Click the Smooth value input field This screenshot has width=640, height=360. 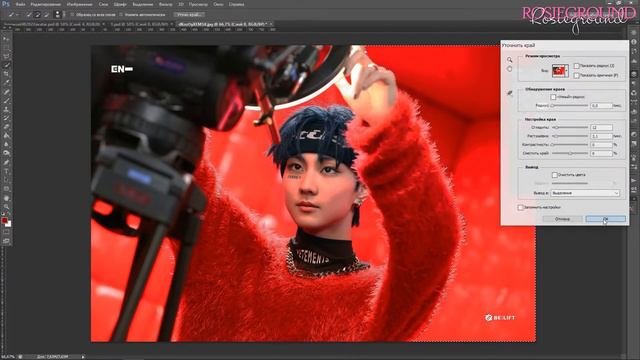[601, 127]
